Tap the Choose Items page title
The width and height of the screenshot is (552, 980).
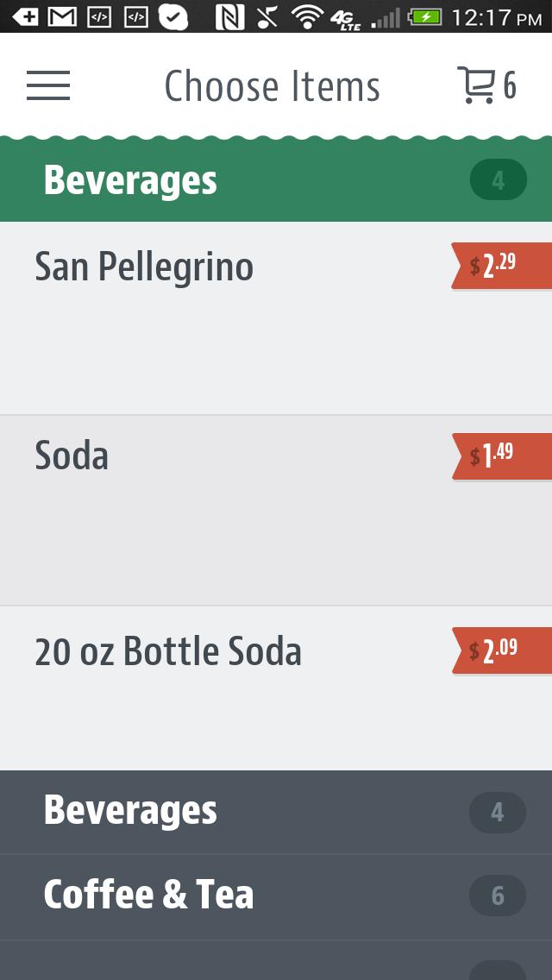coord(272,86)
